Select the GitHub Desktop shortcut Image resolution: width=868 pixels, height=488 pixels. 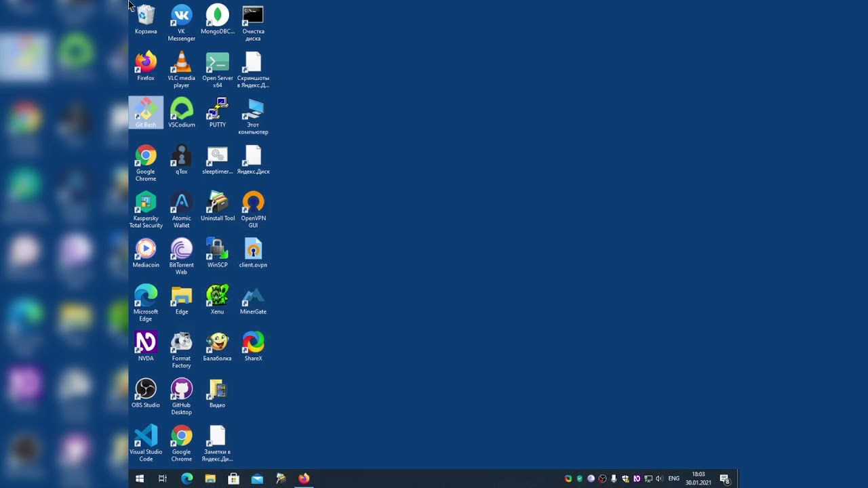pos(181,397)
